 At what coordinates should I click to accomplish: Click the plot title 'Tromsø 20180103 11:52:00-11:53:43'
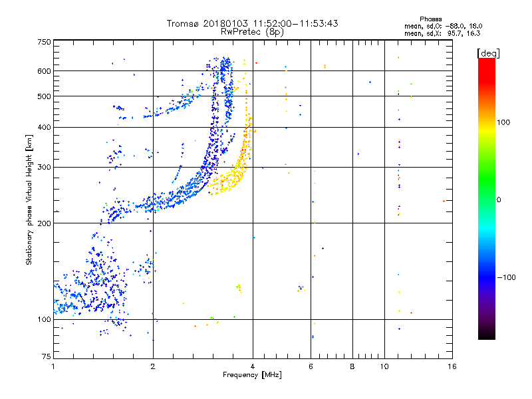click(x=252, y=23)
